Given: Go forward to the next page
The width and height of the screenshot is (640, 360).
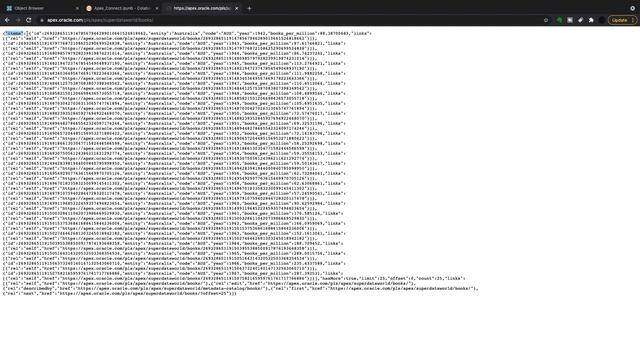Looking at the screenshot, I should click(x=18, y=20).
